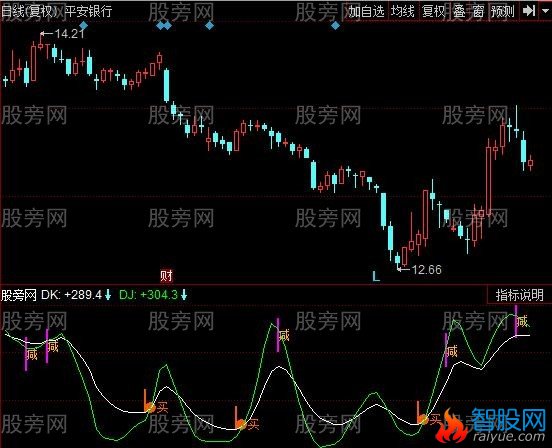Click the 日线(复权) period label
The width and height of the screenshot is (552, 448).
[x=29, y=11]
